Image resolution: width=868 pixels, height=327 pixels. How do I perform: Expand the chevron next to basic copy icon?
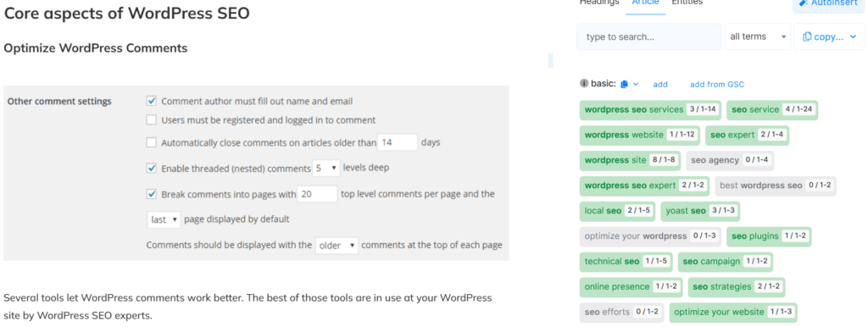coord(636,84)
